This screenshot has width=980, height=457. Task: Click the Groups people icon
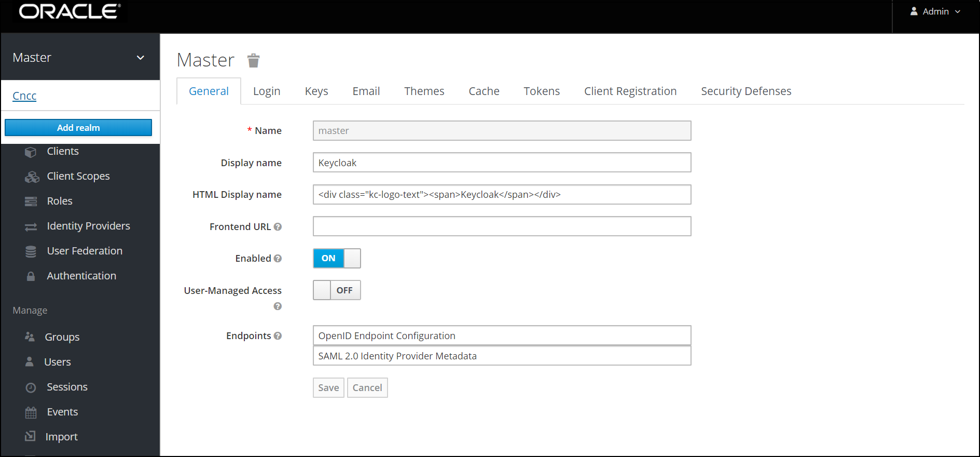(x=30, y=337)
